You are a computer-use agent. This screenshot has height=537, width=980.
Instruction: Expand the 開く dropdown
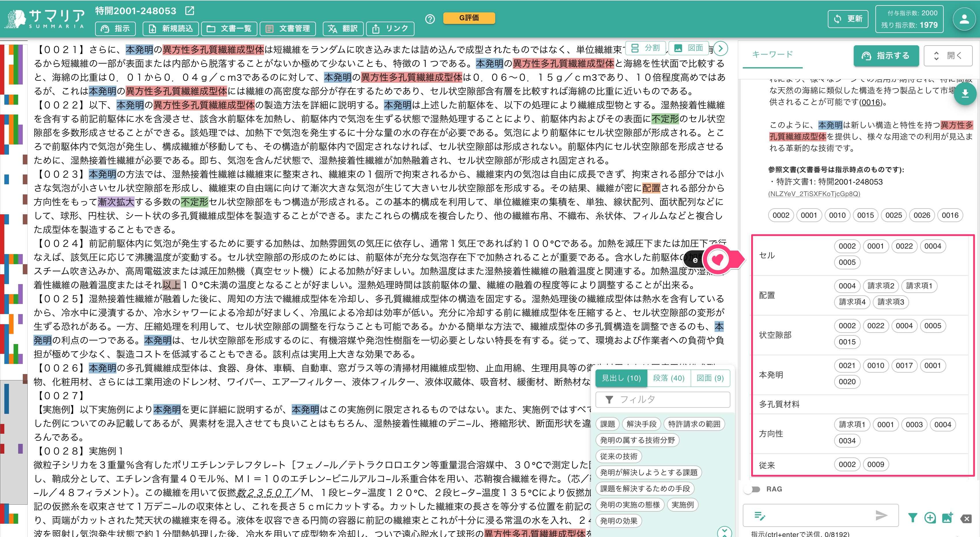(948, 56)
